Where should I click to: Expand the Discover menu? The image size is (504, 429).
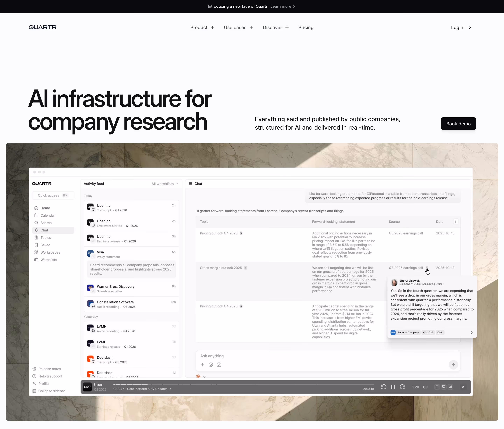(x=276, y=27)
